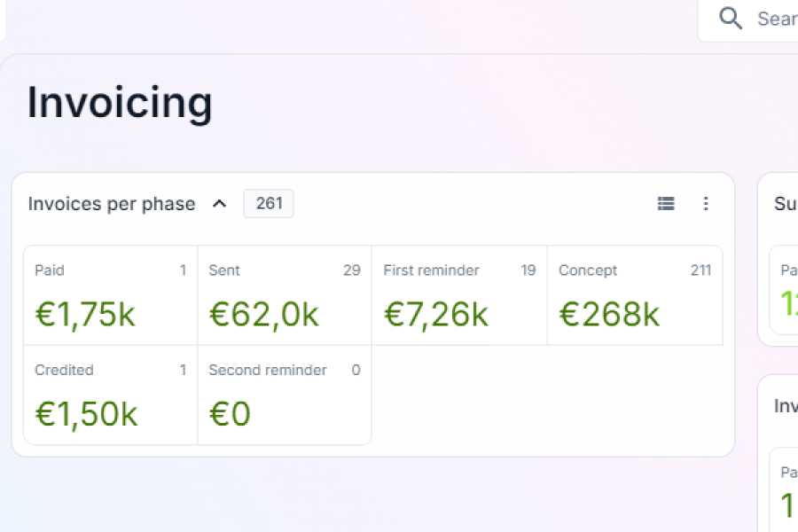Screen dimensions: 798x532
Task: Click the €7,26k First reminder amount
Action: [x=435, y=315]
